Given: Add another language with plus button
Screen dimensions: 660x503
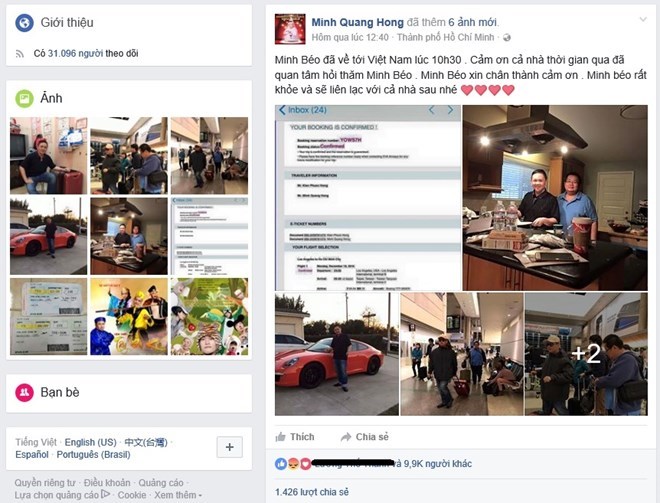Looking at the screenshot, I should coord(229,447).
